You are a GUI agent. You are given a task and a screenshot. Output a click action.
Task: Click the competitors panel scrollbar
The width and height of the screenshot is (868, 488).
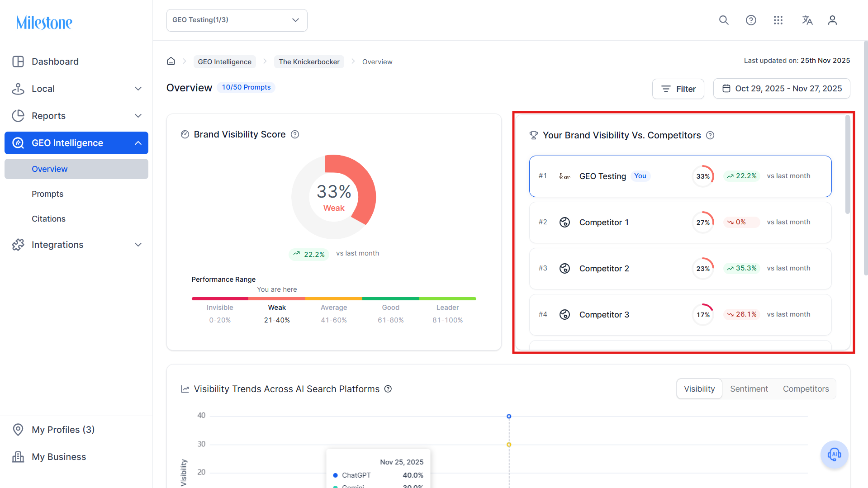pyautogui.click(x=847, y=164)
